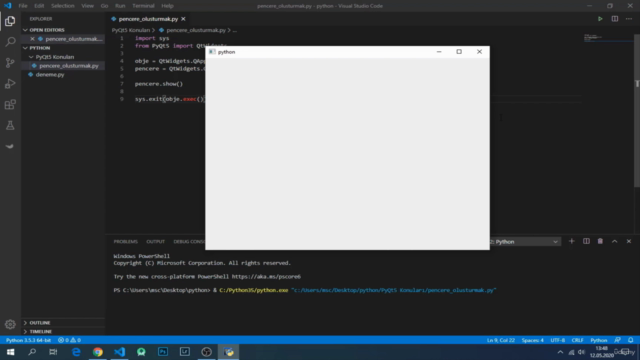This screenshot has width=640, height=360.
Task: Close the python Qt window
Action: pos(479,52)
